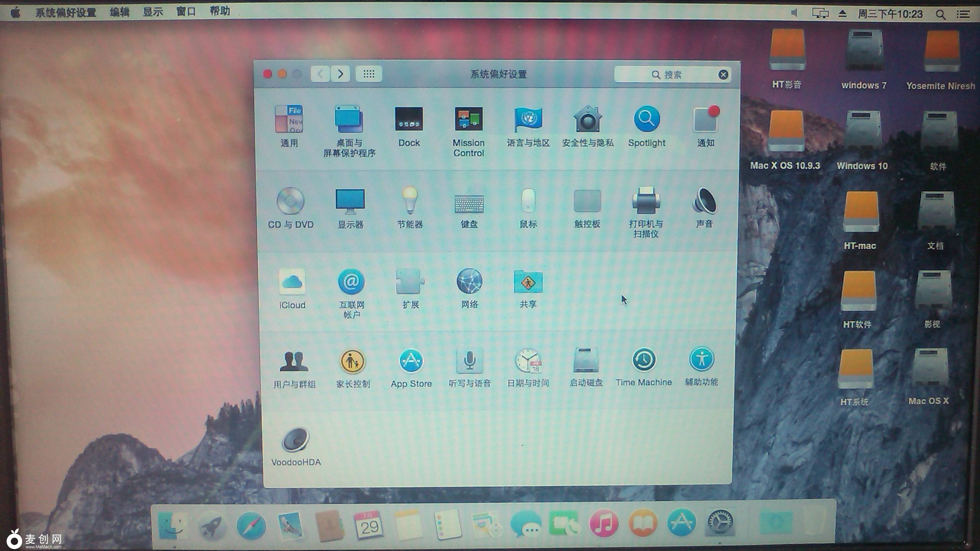This screenshot has height=551, width=980.
Task: Select the Windows 10 drive on desktop
Action: [x=862, y=132]
